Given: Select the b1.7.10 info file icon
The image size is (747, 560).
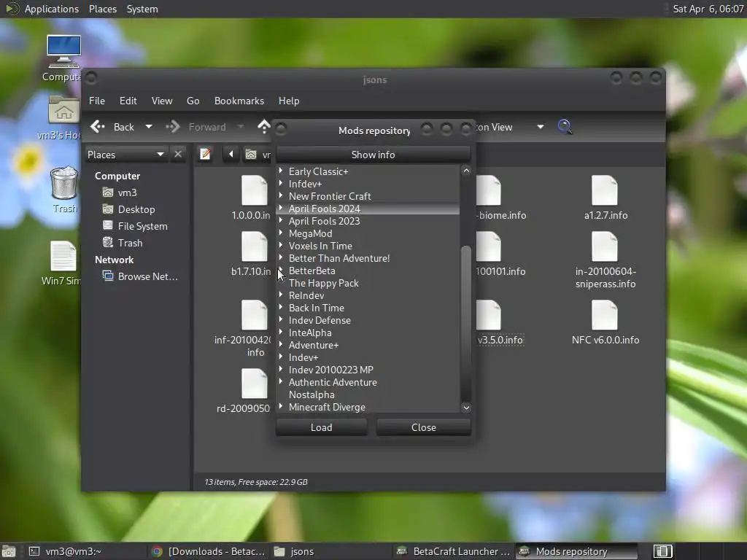Looking at the screenshot, I should pyautogui.click(x=254, y=246).
